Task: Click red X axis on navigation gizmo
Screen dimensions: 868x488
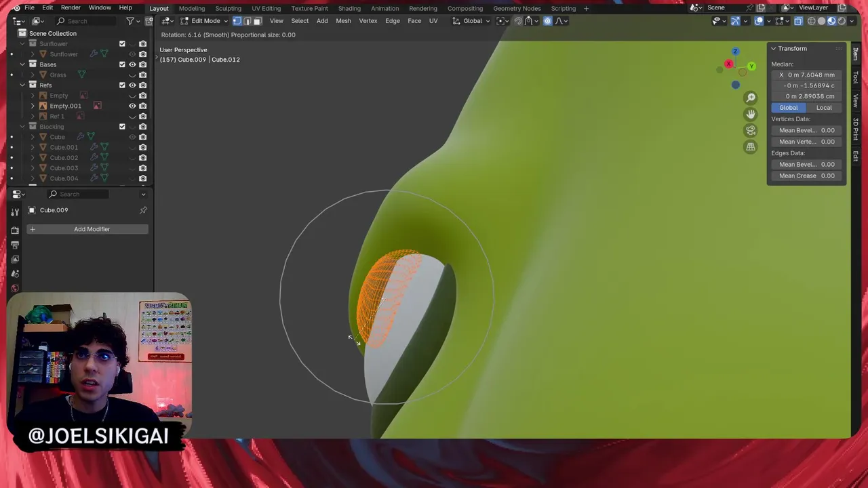Action: coord(728,64)
